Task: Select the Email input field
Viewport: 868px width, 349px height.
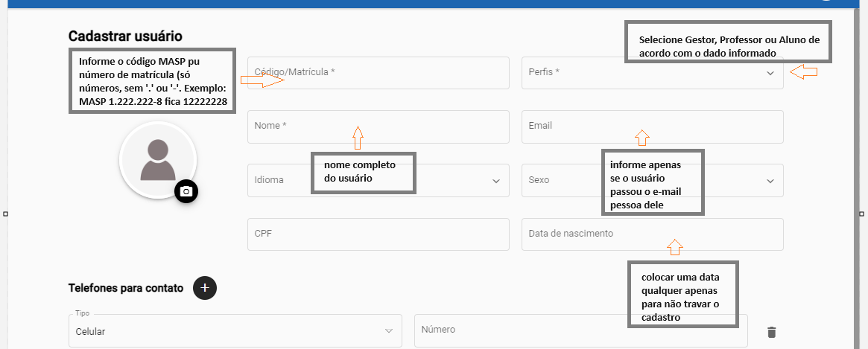Action: [x=652, y=126]
